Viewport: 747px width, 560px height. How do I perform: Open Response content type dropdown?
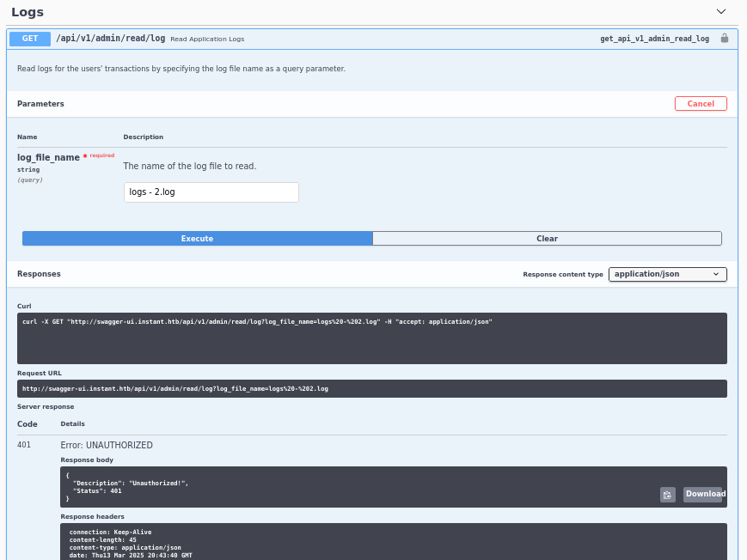(667, 274)
